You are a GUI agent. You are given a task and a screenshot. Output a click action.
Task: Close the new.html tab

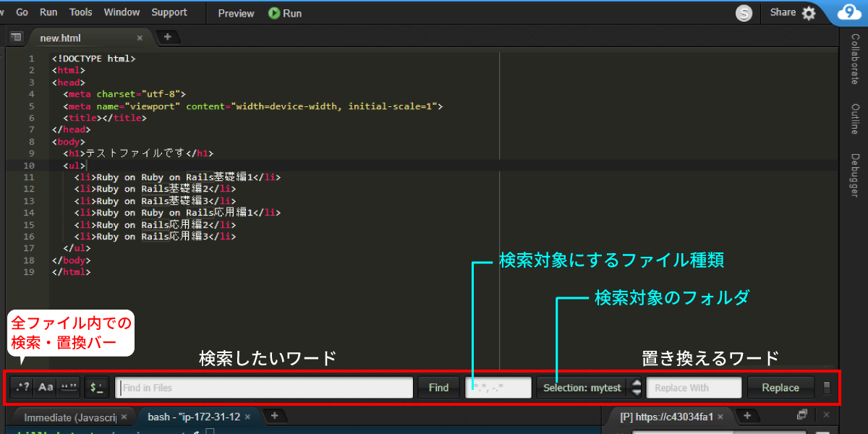point(140,38)
